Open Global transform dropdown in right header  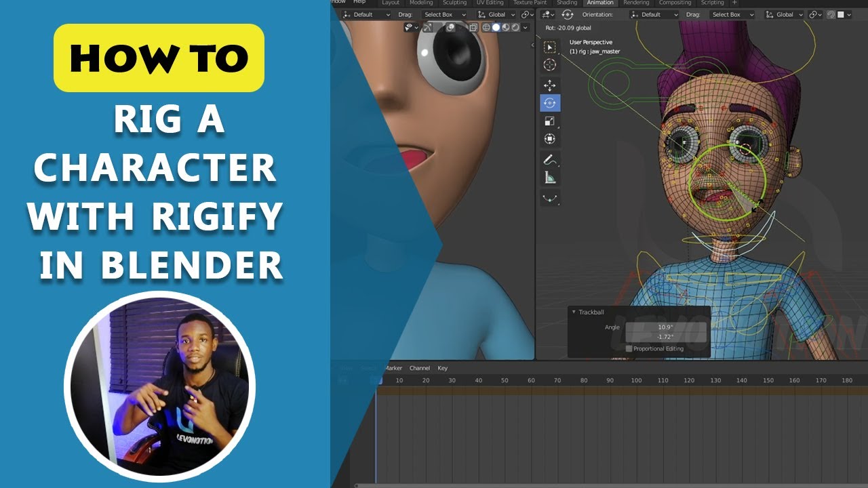[784, 14]
